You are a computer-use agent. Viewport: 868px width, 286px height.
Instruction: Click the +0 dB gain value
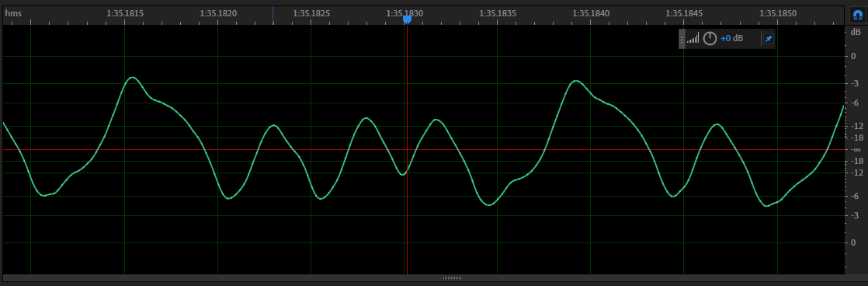[x=731, y=39]
